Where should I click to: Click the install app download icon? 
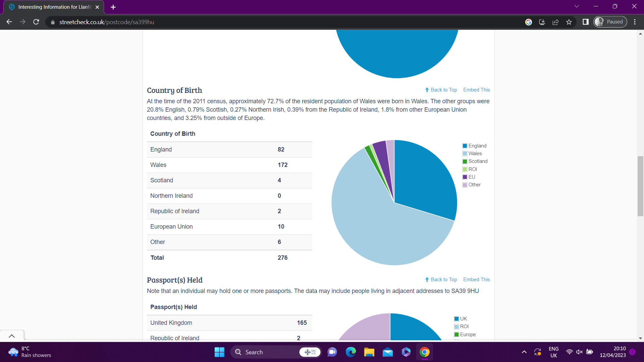tap(542, 22)
